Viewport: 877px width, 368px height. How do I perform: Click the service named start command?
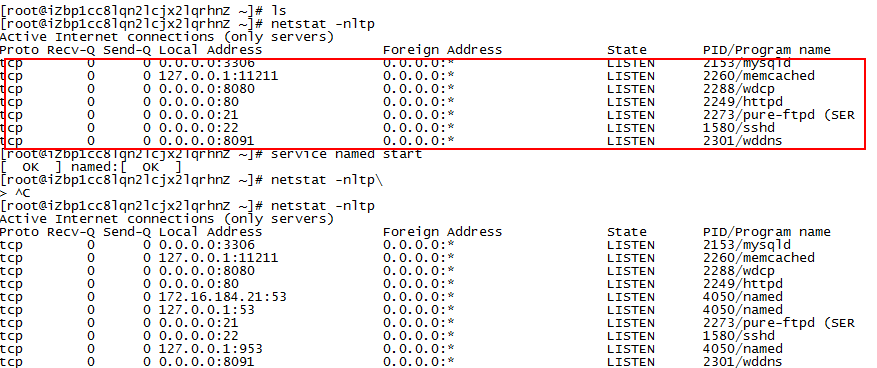[346, 154]
